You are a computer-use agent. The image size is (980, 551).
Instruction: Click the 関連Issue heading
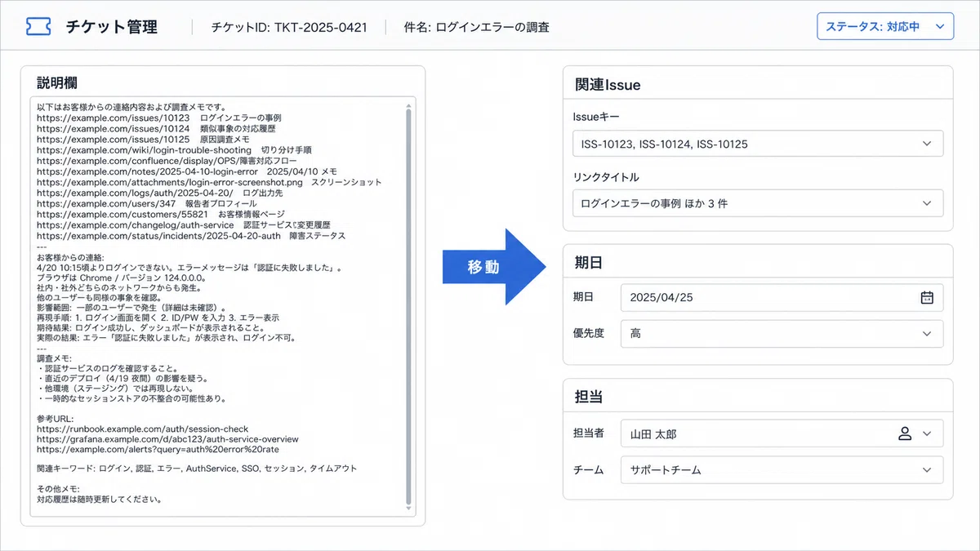click(608, 85)
